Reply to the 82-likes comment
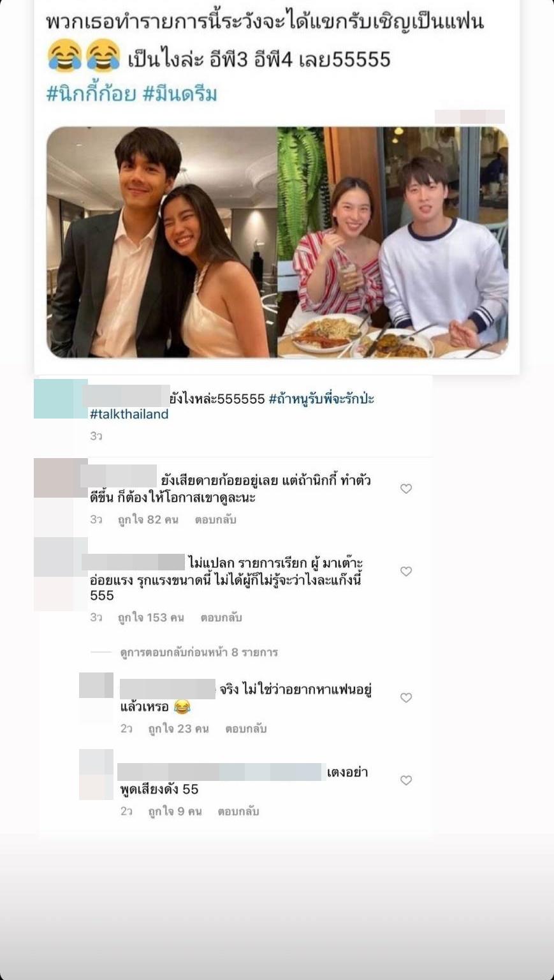554x980 pixels. tap(215, 520)
